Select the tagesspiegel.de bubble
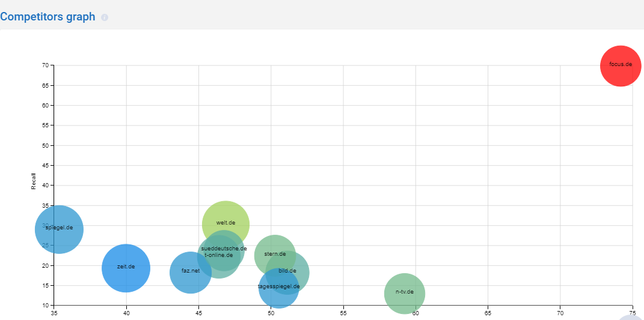This screenshot has width=644, height=320. coord(278,288)
